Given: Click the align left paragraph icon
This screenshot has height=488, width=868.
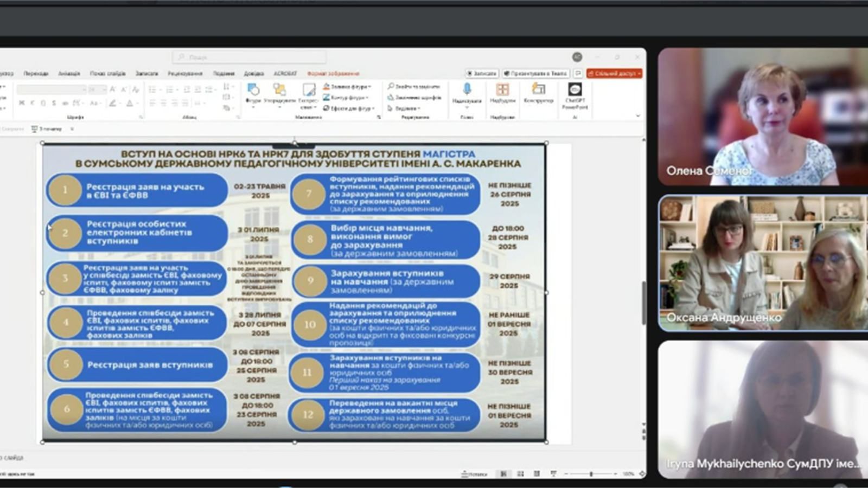Looking at the screenshot, I should click(x=152, y=102).
